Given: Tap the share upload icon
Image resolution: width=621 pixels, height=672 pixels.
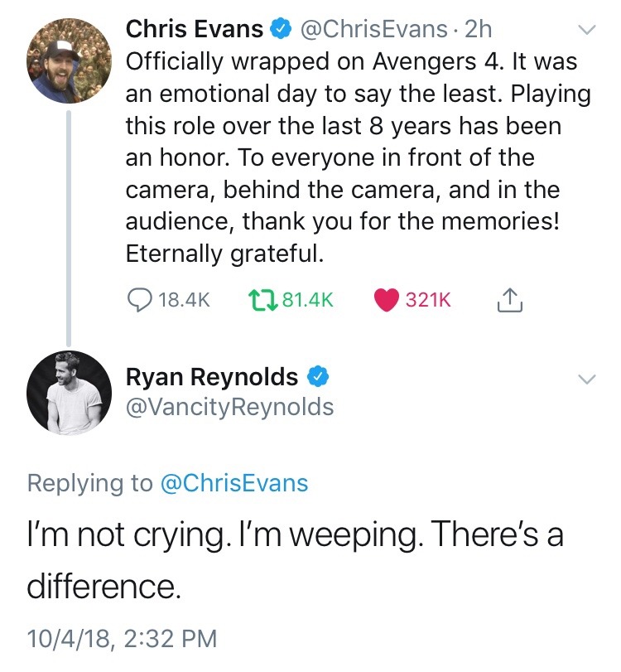Looking at the screenshot, I should pos(509,300).
